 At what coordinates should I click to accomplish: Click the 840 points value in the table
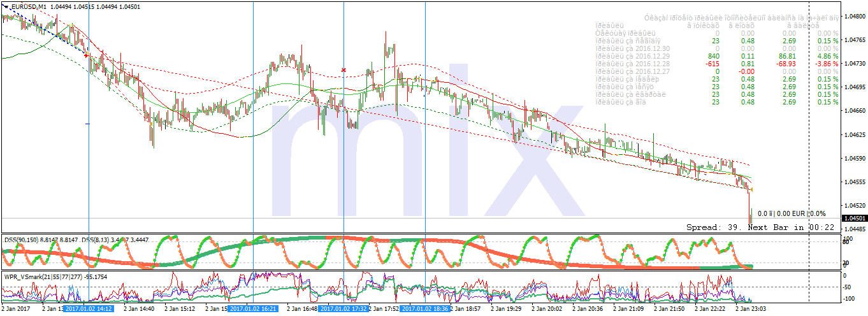713,56
